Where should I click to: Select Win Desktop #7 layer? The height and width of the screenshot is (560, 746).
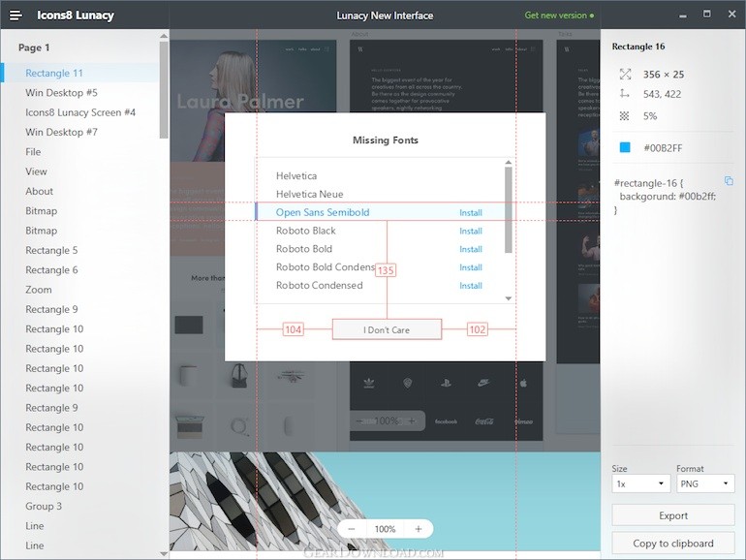point(61,132)
